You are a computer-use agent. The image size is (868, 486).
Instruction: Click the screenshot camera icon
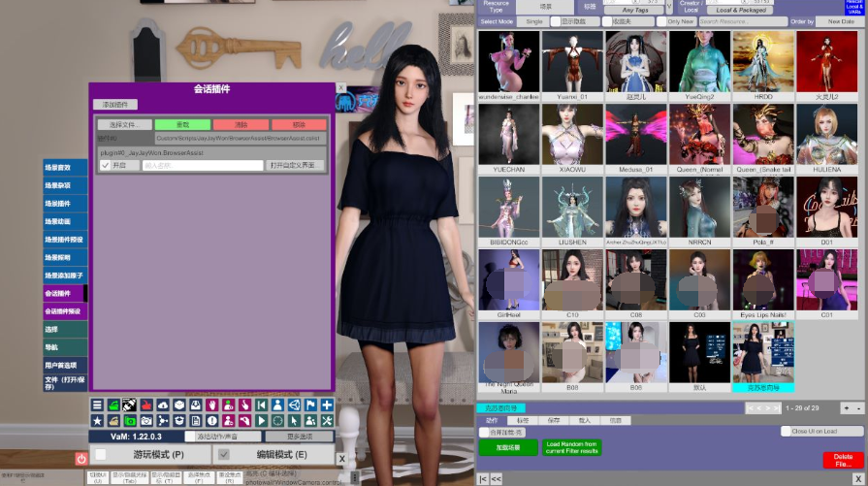pyautogui.click(x=146, y=421)
